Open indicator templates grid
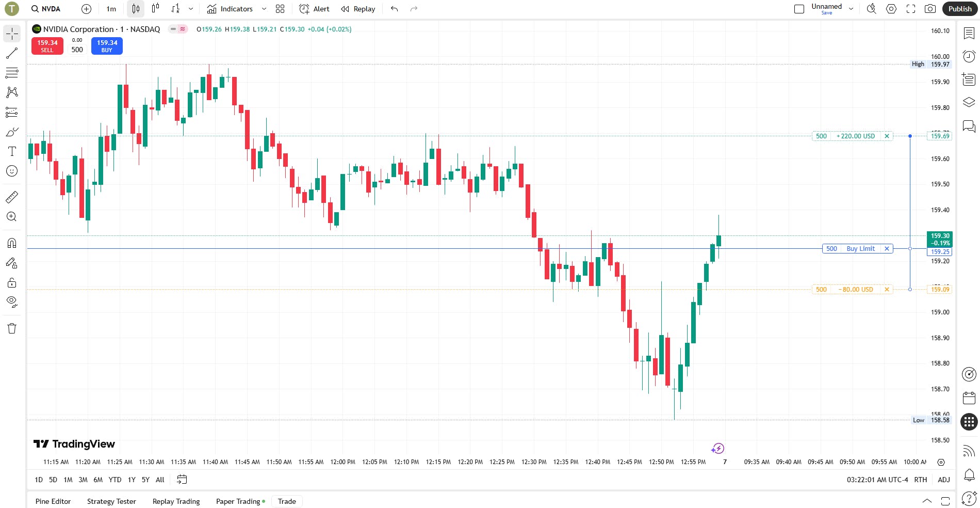The height and width of the screenshot is (508, 980). click(280, 9)
